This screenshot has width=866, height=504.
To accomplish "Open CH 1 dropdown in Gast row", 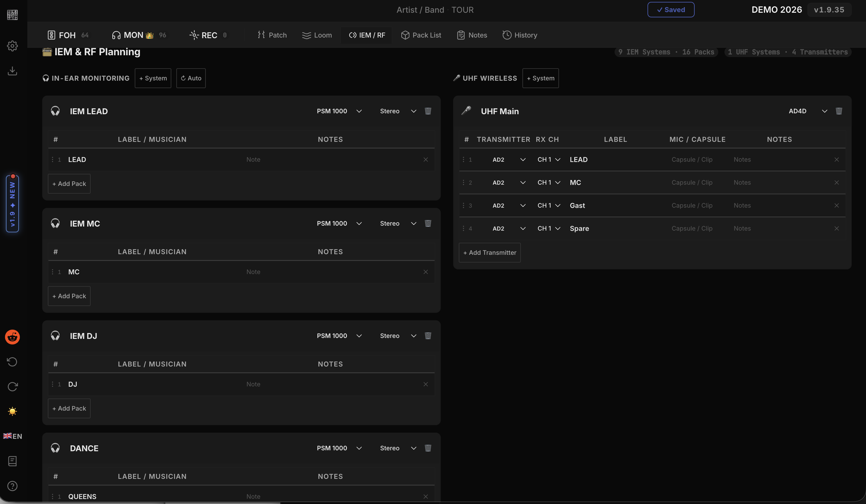I will (x=549, y=205).
